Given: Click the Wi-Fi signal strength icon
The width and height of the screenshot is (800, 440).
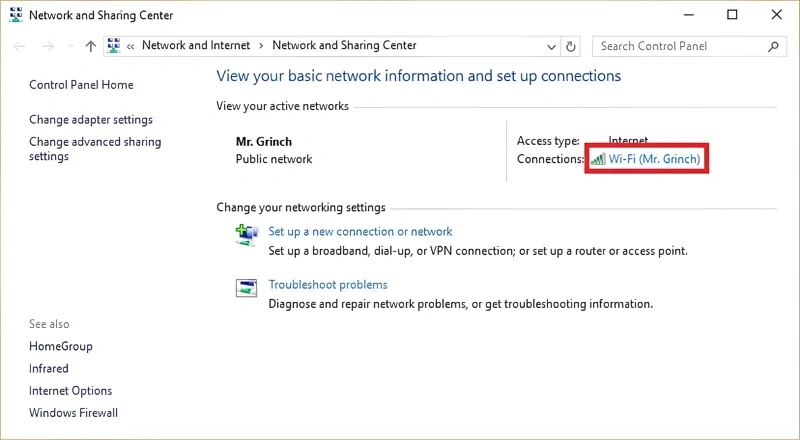Looking at the screenshot, I should pyautogui.click(x=597, y=160).
